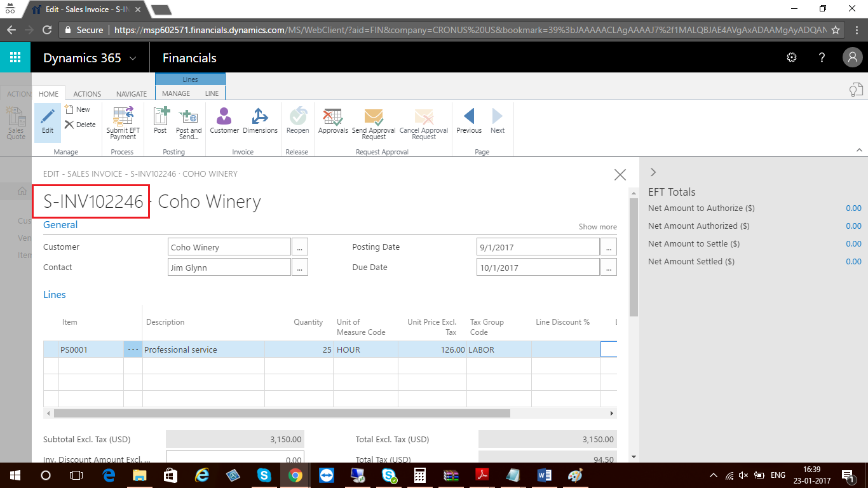Click the lightbulb tips icon
The height and width of the screenshot is (488, 868).
[x=857, y=90]
